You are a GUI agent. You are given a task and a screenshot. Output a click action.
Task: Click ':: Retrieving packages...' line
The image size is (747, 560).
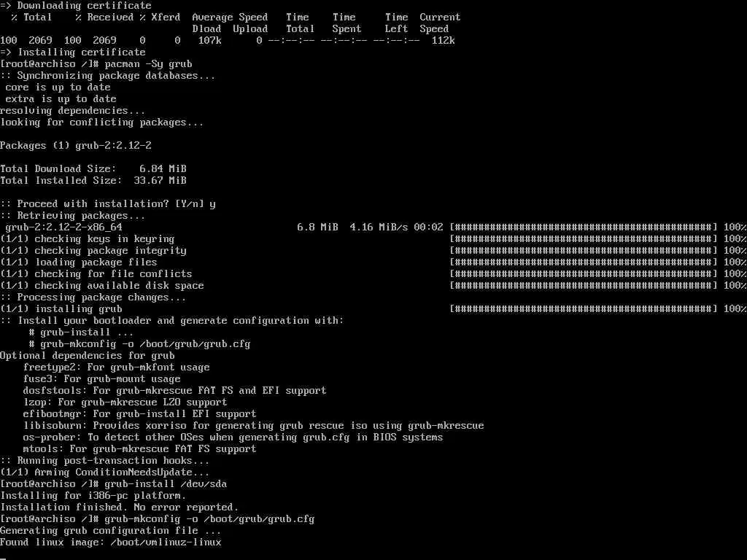click(73, 216)
